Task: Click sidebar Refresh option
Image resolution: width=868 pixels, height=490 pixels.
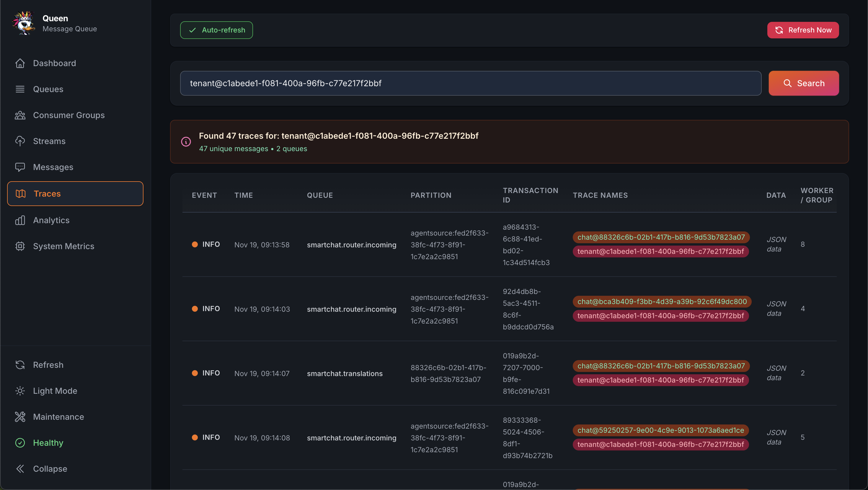Action: (48, 365)
